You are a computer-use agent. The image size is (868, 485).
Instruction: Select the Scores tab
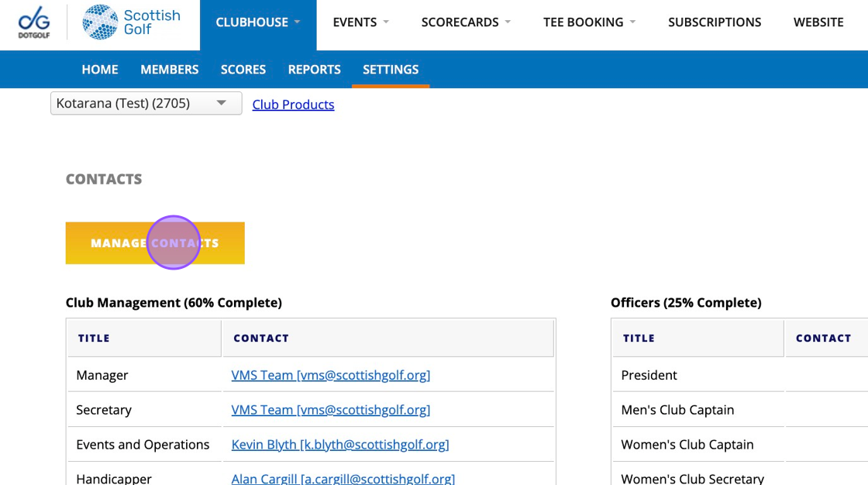pyautogui.click(x=243, y=69)
